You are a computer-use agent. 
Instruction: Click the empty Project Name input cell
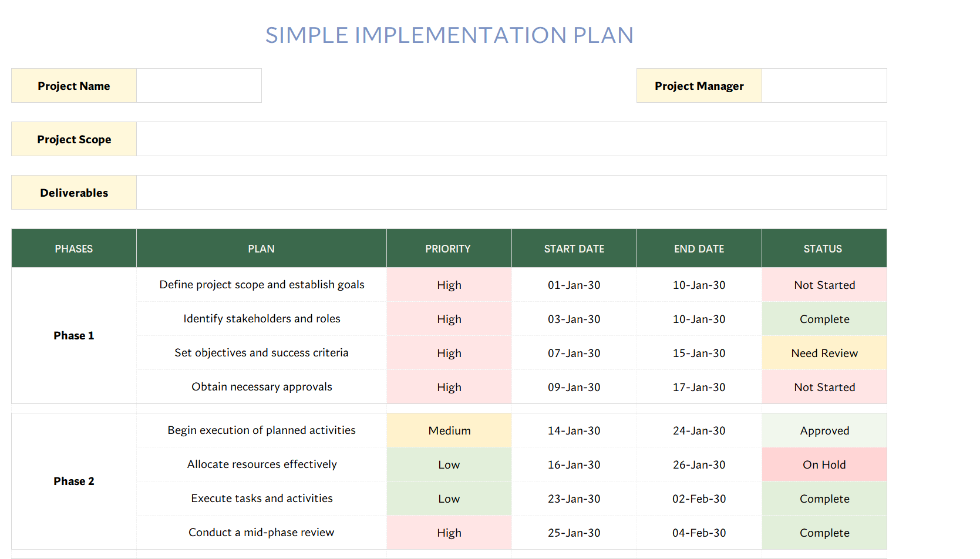click(x=199, y=86)
